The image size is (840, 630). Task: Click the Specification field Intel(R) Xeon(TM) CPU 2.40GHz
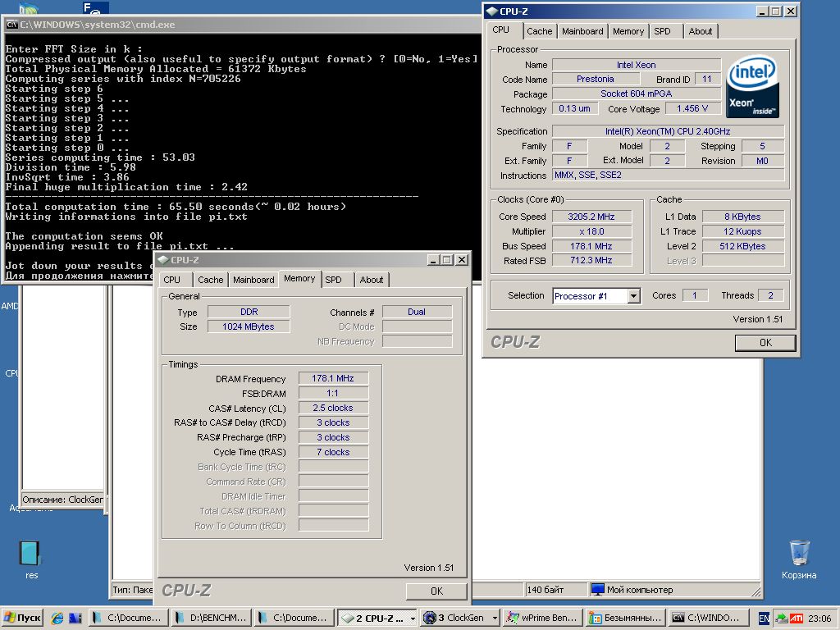click(x=668, y=131)
